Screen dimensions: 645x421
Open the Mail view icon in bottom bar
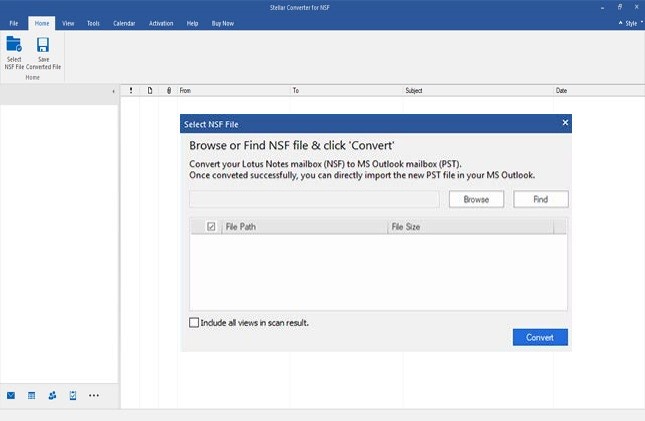pyautogui.click(x=11, y=395)
